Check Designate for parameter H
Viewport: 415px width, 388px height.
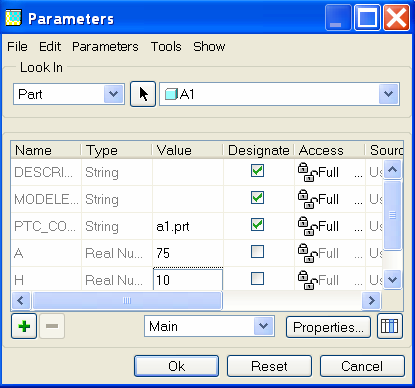(x=257, y=279)
